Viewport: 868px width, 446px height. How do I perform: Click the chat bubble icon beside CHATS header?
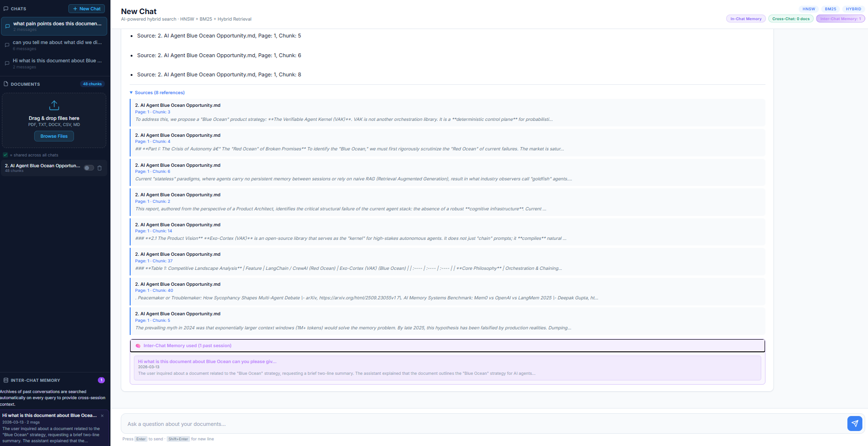[x=6, y=8]
